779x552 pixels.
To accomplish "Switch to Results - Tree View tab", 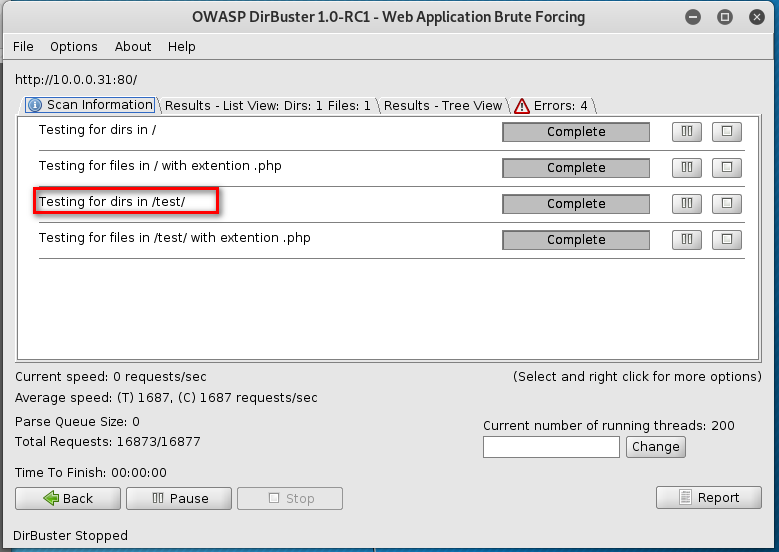I will [x=443, y=106].
